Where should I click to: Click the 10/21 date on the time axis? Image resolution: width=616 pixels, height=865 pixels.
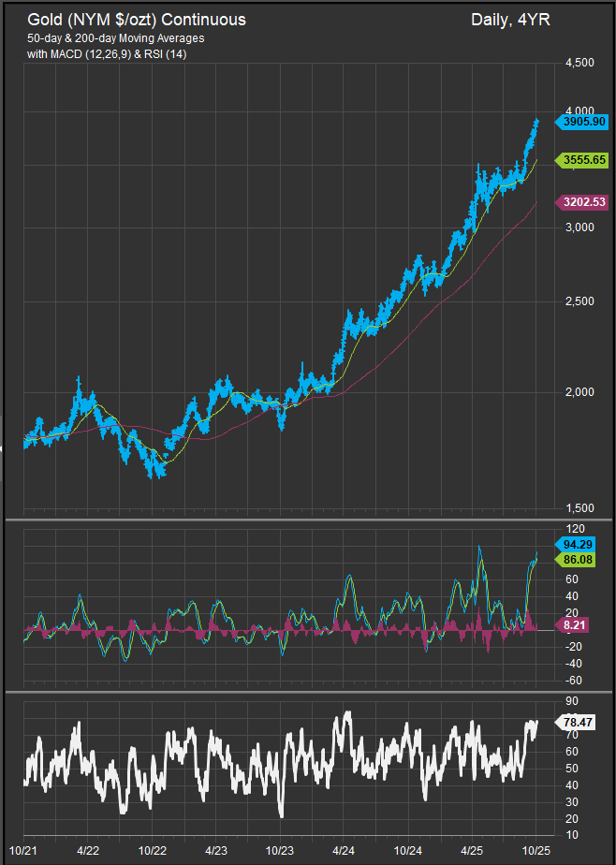pos(35,851)
